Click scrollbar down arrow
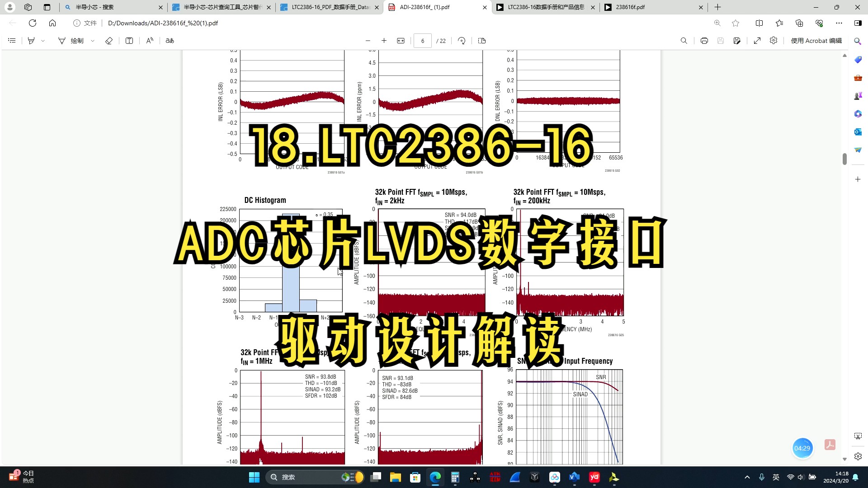 click(x=844, y=459)
